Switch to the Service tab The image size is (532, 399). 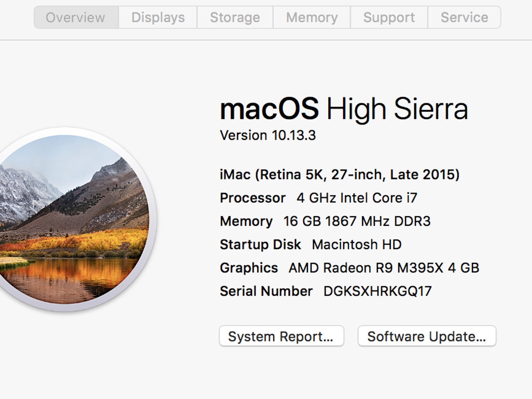point(464,18)
